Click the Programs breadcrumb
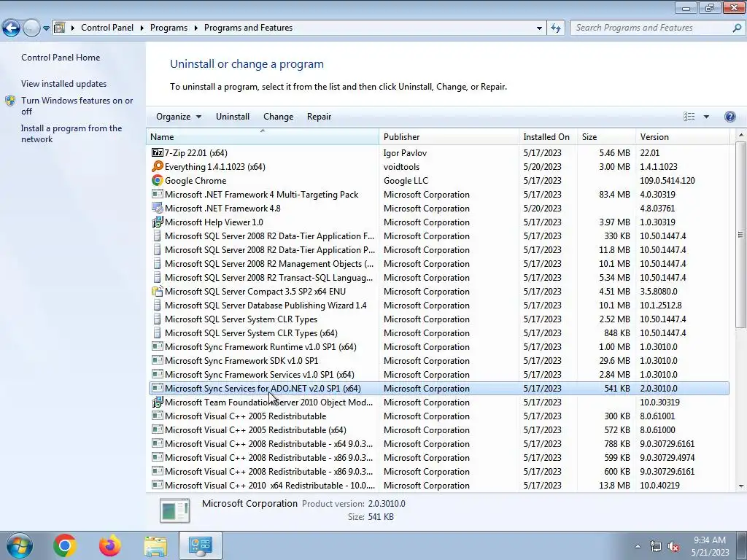Image resolution: width=747 pixels, height=560 pixels. (169, 28)
